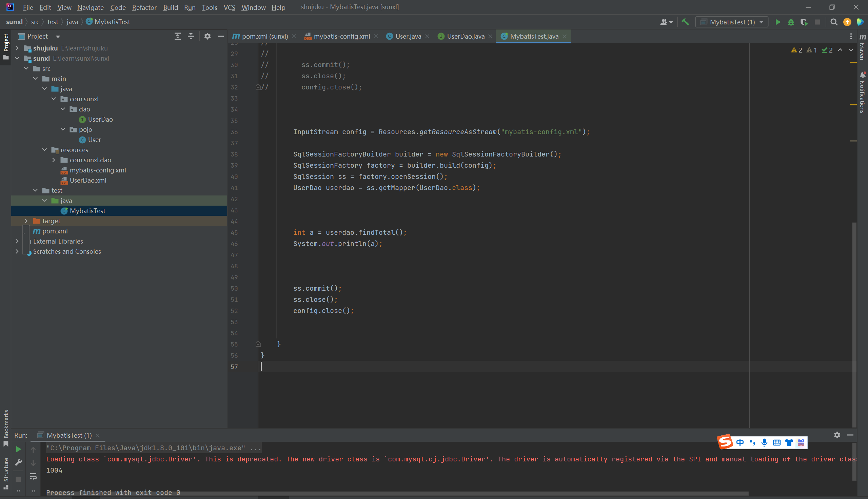
Task: Expand the target folder
Action: (26, 221)
